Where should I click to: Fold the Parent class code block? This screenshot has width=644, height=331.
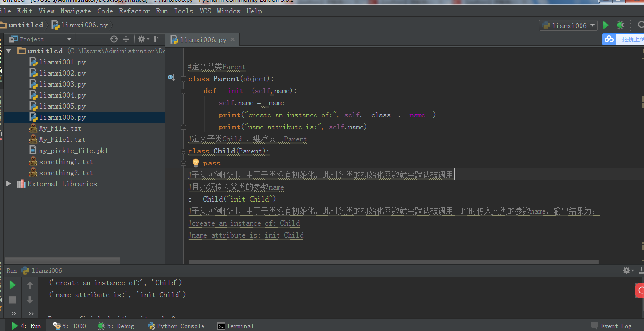pos(183,79)
